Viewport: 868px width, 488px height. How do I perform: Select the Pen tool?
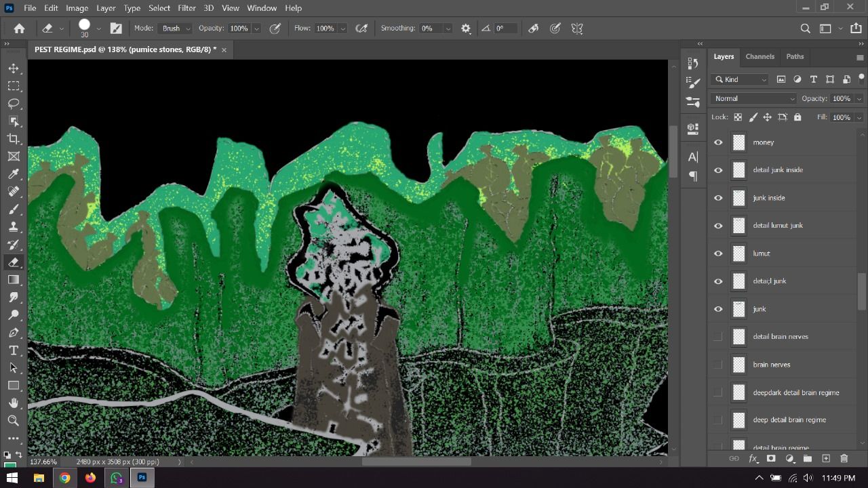(x=14, y=333)
